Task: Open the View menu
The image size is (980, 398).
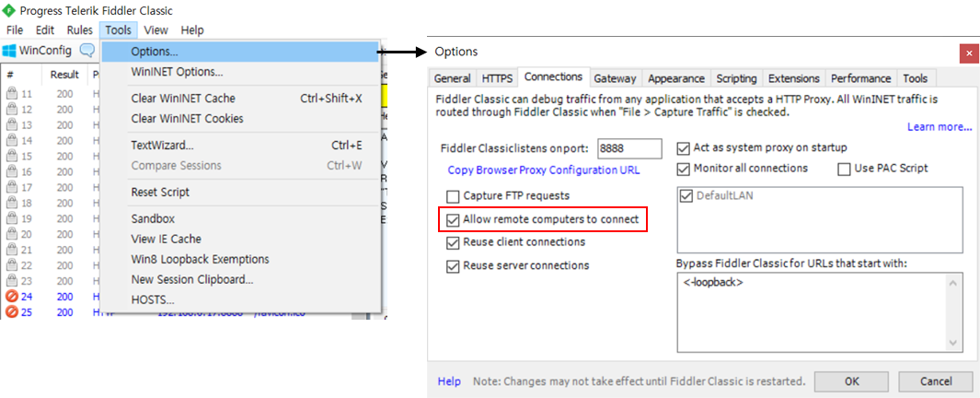Action: [156, 30]
